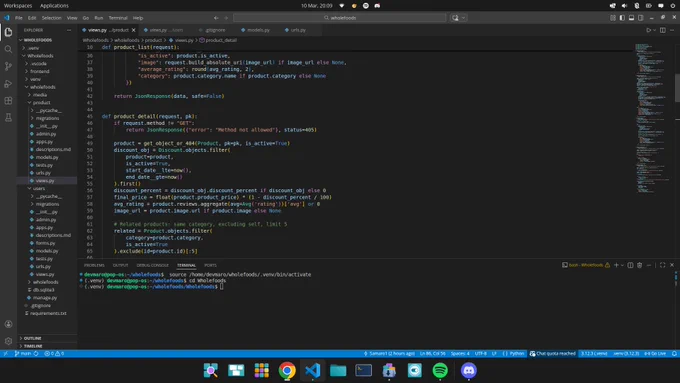
Task: Expand the OUTLINE section
Action: point(33,338)
